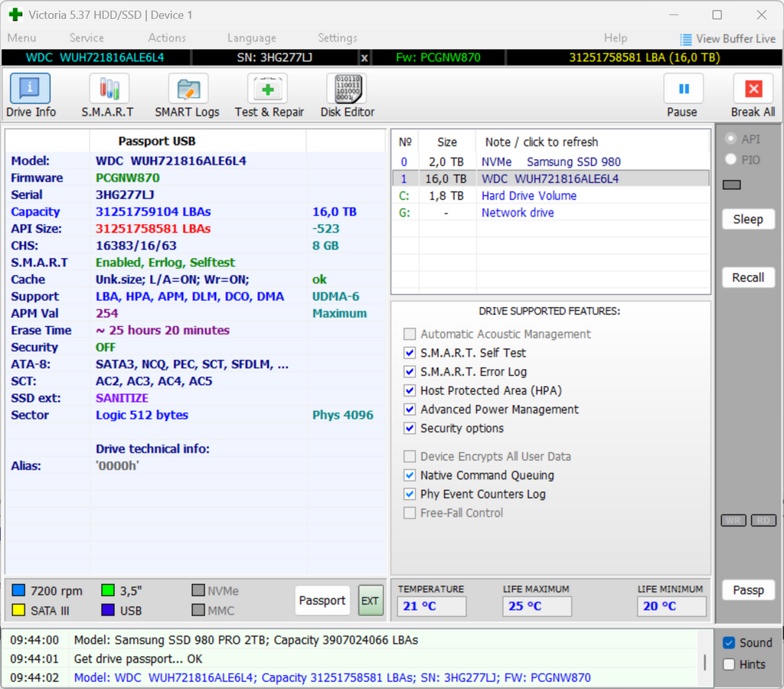The width and height of the screenshot is (784, 689).
Task: Click the dark blue USB indicator square
Action: (107, 610)
